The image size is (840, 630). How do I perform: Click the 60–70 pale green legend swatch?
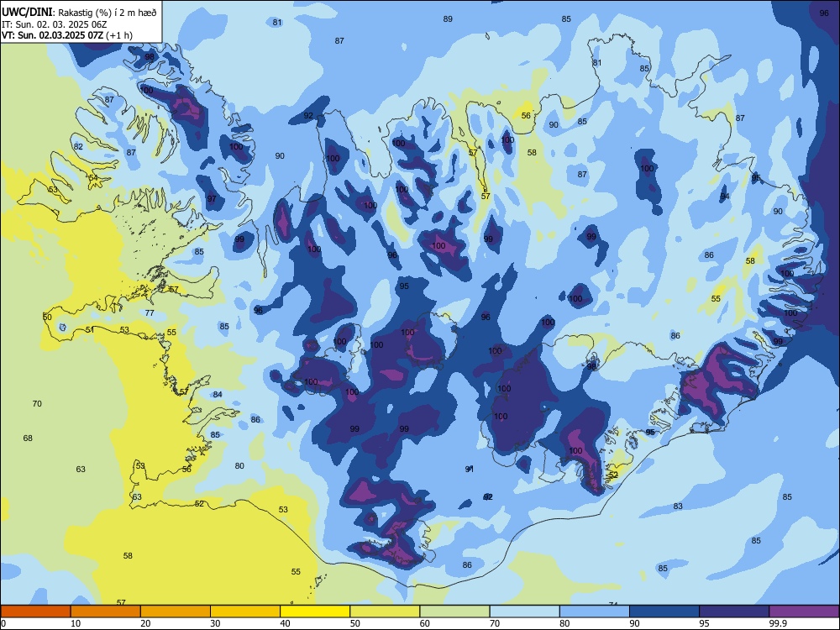click(454, 611)
